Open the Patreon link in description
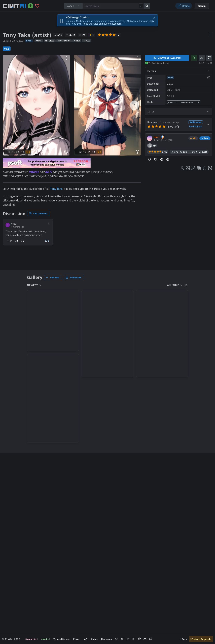The image size is (215, 644). (x=34, y=172)
